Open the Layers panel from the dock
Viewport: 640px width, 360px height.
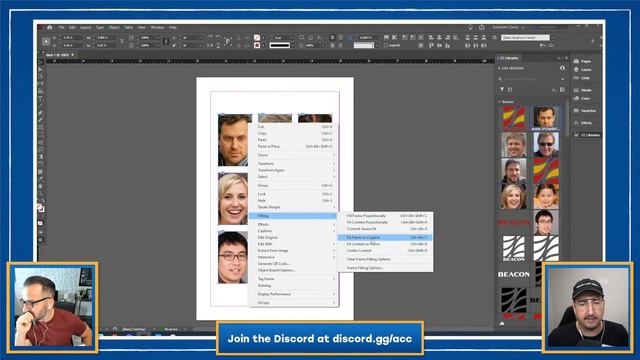click(583, 70)
